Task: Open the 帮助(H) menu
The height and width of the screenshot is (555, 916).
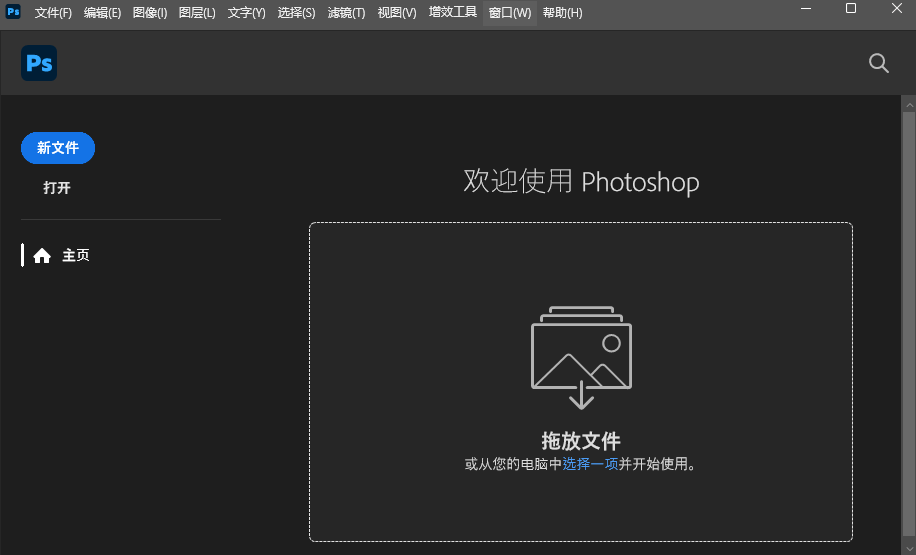Action: [x=562, y=13]
